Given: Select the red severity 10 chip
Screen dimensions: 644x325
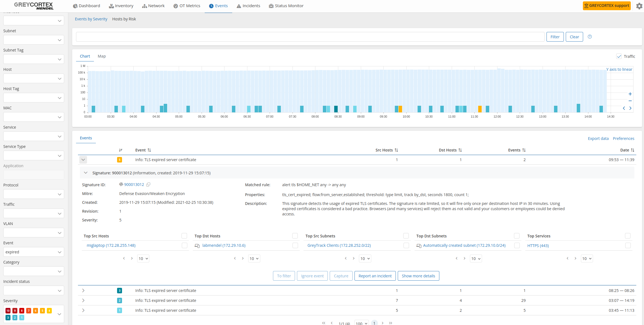Looking at the screenshot, I should pos(8,310).
